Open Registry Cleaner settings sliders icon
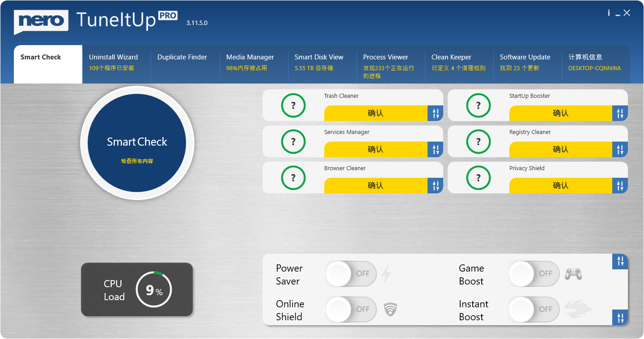This screenshot has width=644, height=339. coord(620,150)
